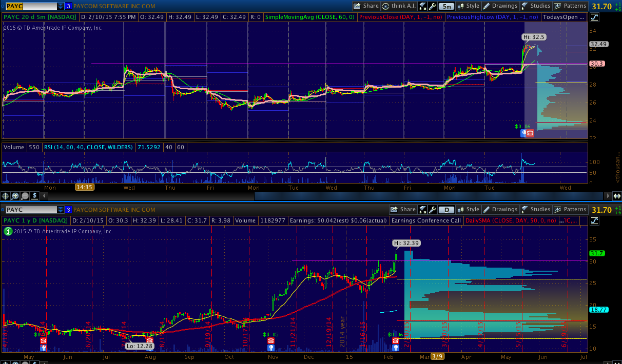Open the D timeframe selector in the lower chart

click(447, 210)
